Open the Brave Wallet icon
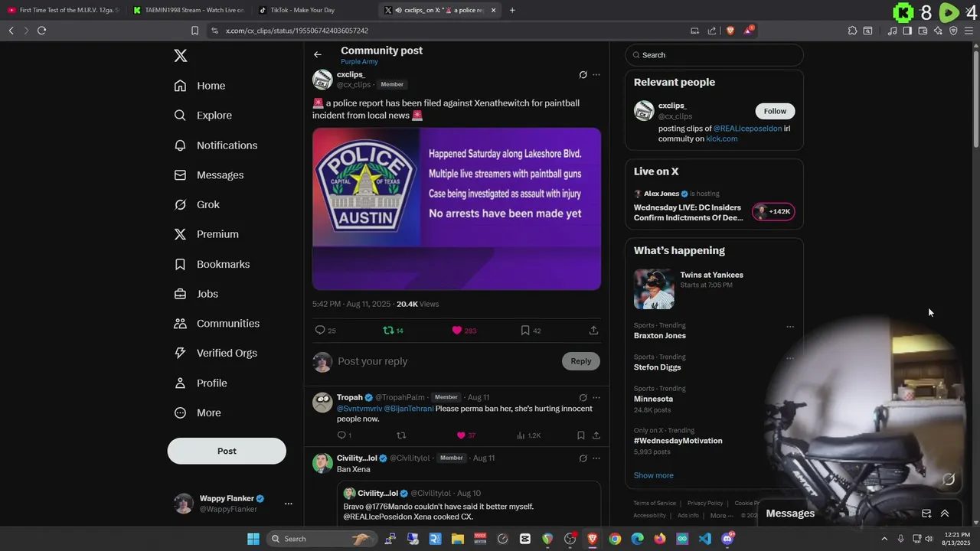 [923, 31]
